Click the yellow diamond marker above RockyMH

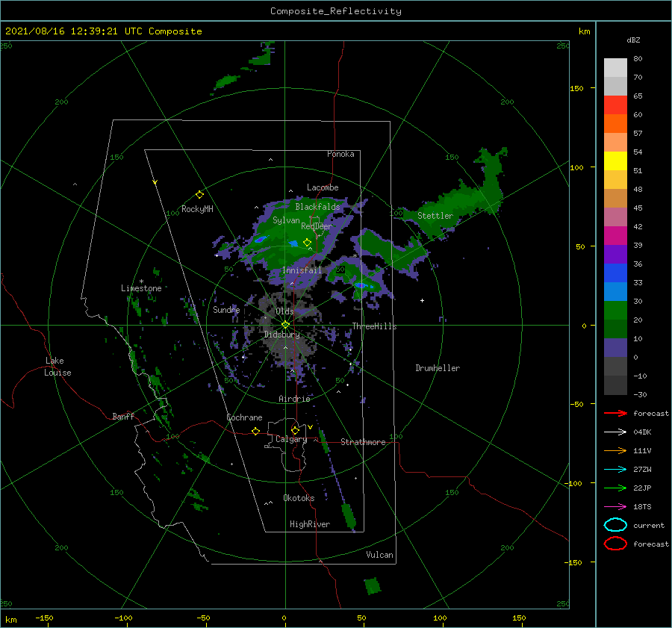(199, 195)
